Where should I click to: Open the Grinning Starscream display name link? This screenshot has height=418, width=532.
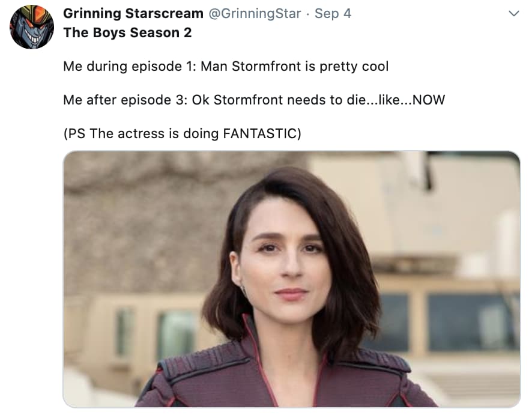pyautogui.click(x=133, y=13)
